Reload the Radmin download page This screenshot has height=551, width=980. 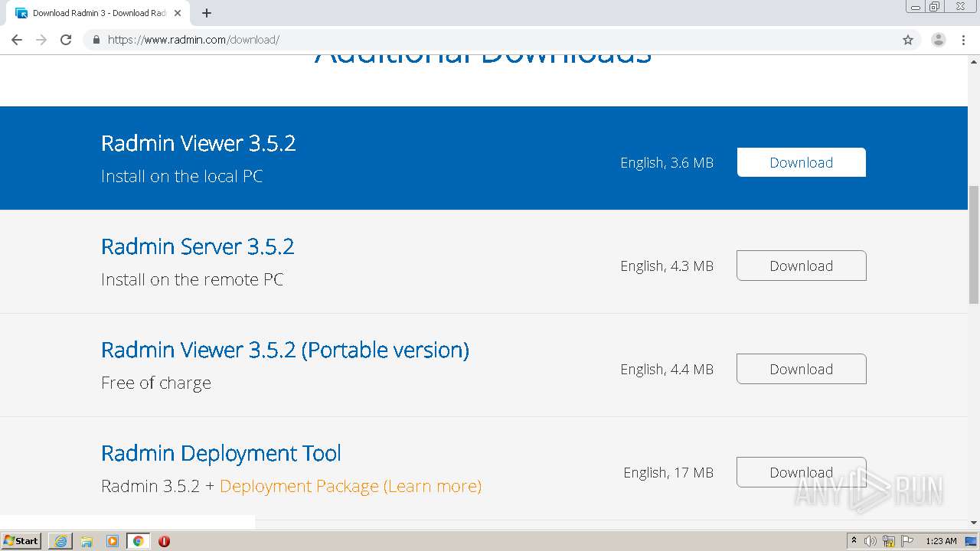(x=66, y=40)
